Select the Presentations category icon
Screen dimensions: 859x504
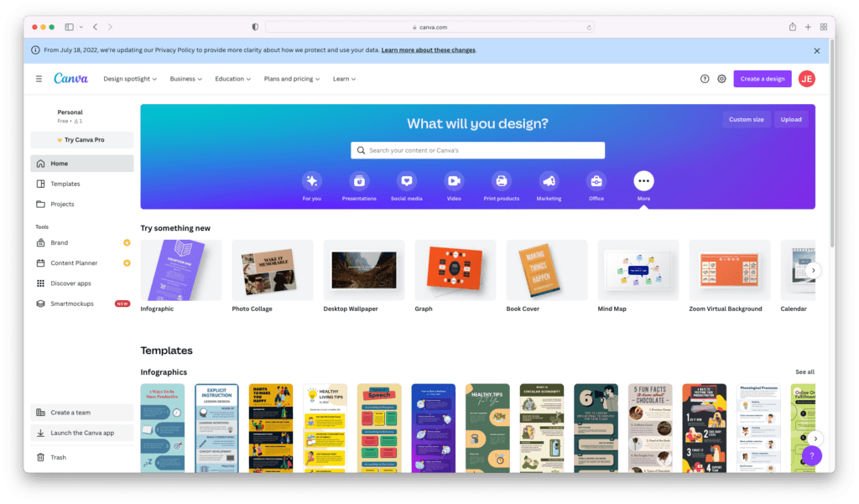point(359,181)
